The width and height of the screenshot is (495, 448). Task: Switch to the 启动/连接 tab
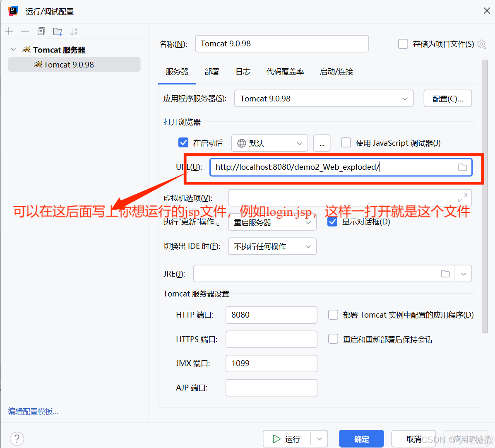coord(336,72)
